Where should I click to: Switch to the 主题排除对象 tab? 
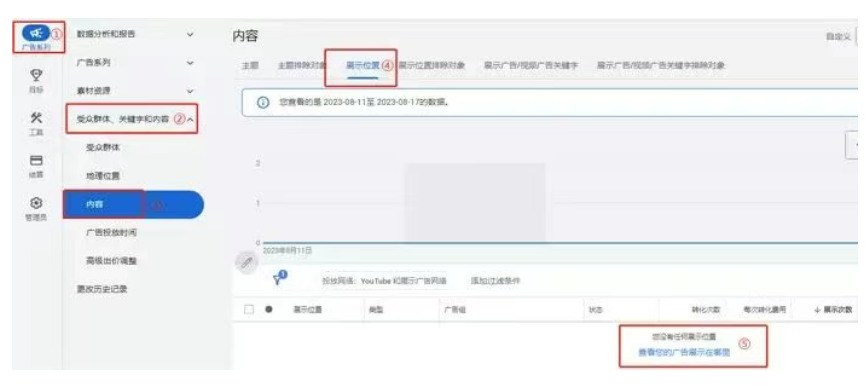[302, 66]
